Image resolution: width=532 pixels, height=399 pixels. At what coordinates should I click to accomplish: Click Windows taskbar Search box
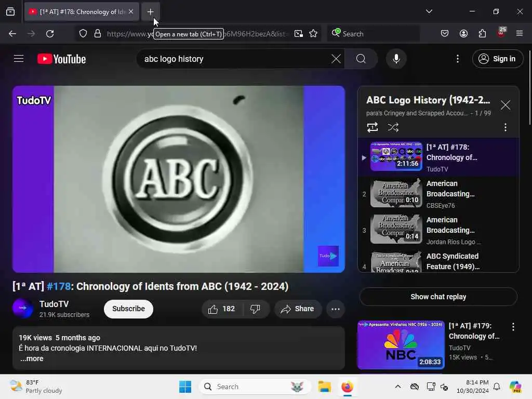[255, 387]
